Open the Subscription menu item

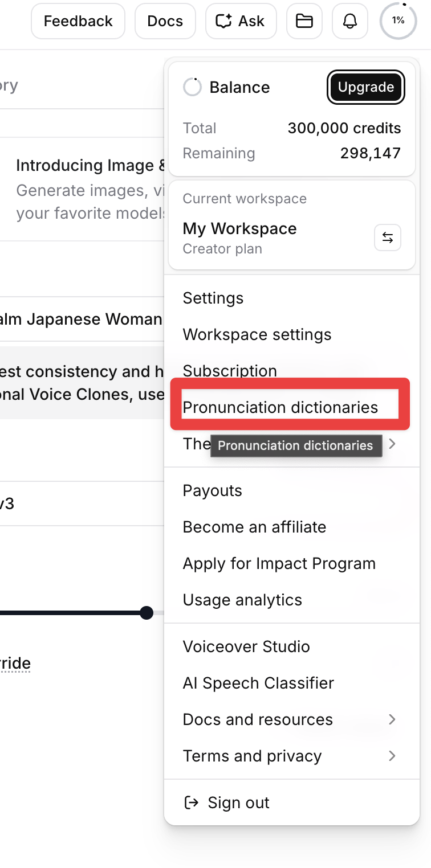pos(230,370)
